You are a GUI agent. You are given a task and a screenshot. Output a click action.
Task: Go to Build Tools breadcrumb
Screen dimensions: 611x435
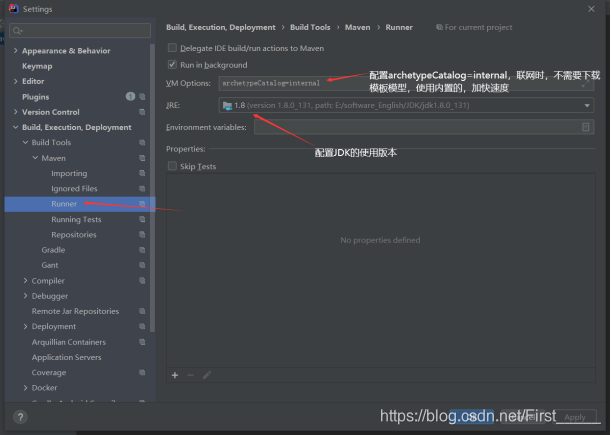[310, 27]
